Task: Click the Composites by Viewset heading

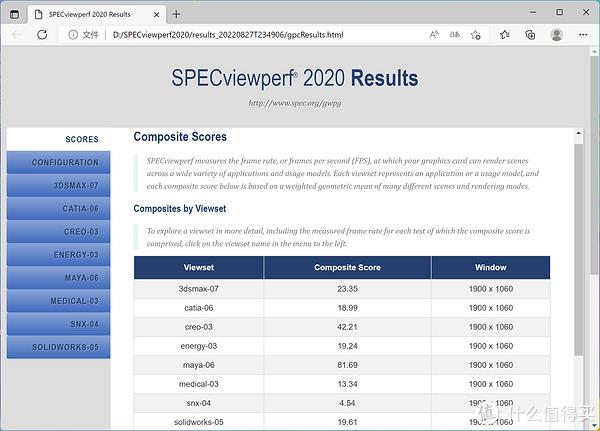Action: [x=180, y=209]
